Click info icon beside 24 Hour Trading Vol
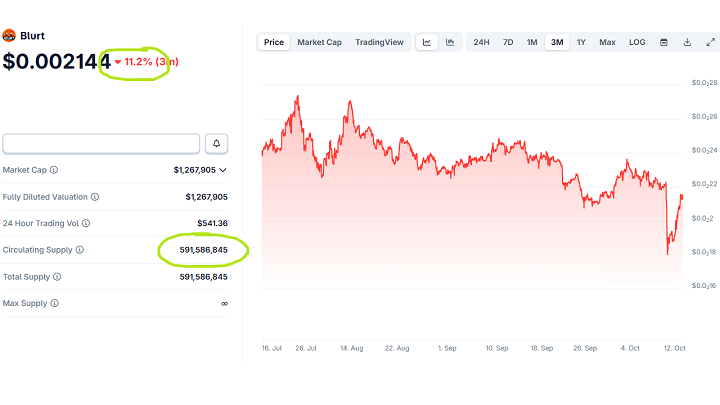This screenshot has height=405, width=720. [x=86, y=223]
